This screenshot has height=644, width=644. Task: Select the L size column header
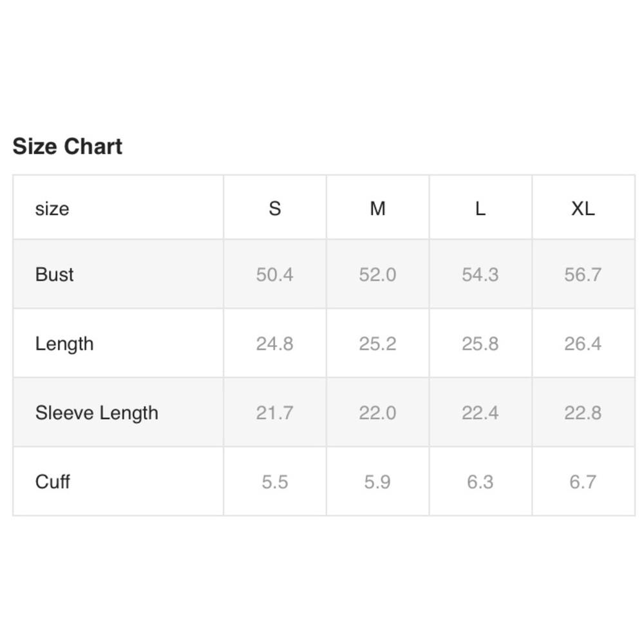point(480,209)
